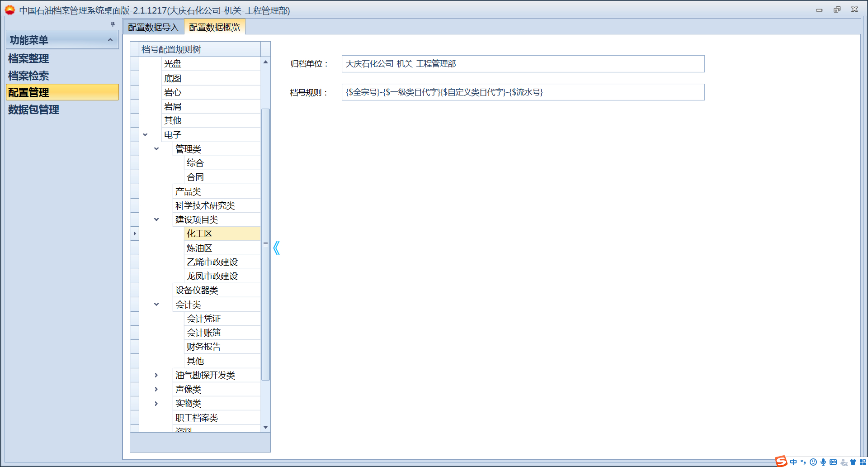Collapse the 电子 tree branch

(x=145, y=134)
